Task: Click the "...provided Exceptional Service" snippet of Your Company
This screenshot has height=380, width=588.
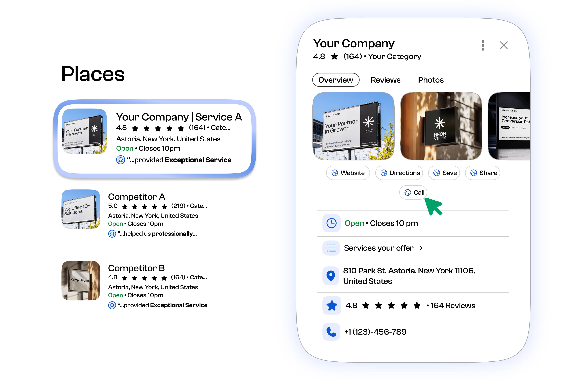Action: click(x=179, y=160)
